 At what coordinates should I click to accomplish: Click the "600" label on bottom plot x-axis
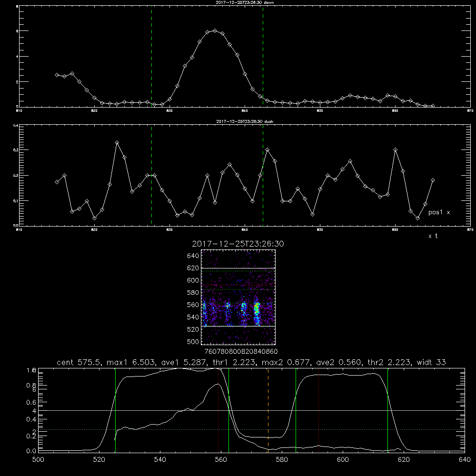(343, 460)
